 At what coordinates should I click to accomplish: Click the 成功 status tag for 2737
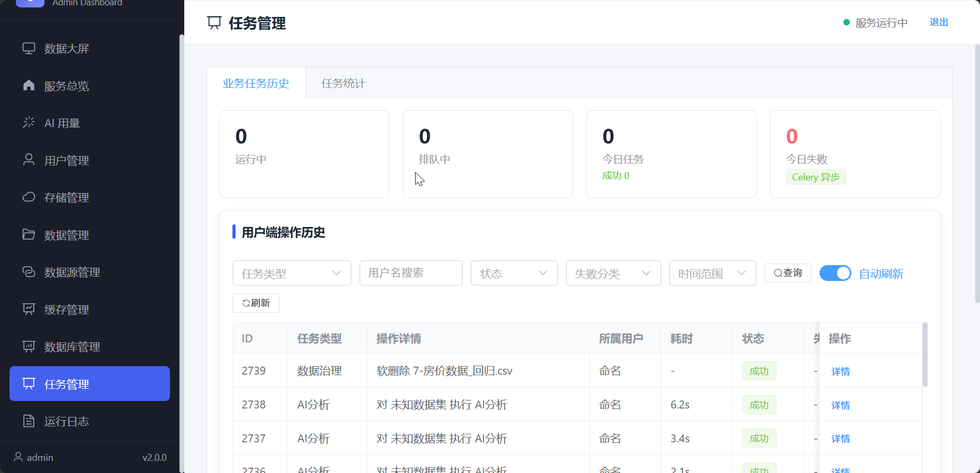pos(759,438)
